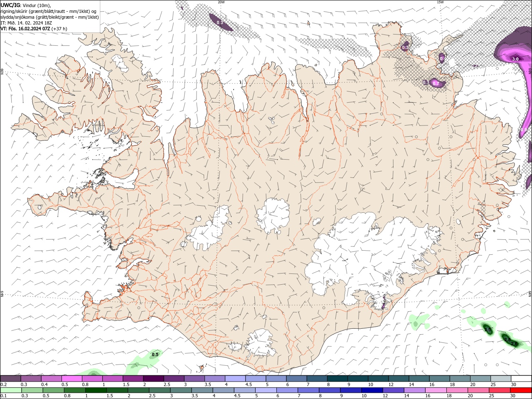The image size is (532, 399).
Task: Click the IT: Mið. 14. 02. 2024 18Z line
Action: click(26, 23)
